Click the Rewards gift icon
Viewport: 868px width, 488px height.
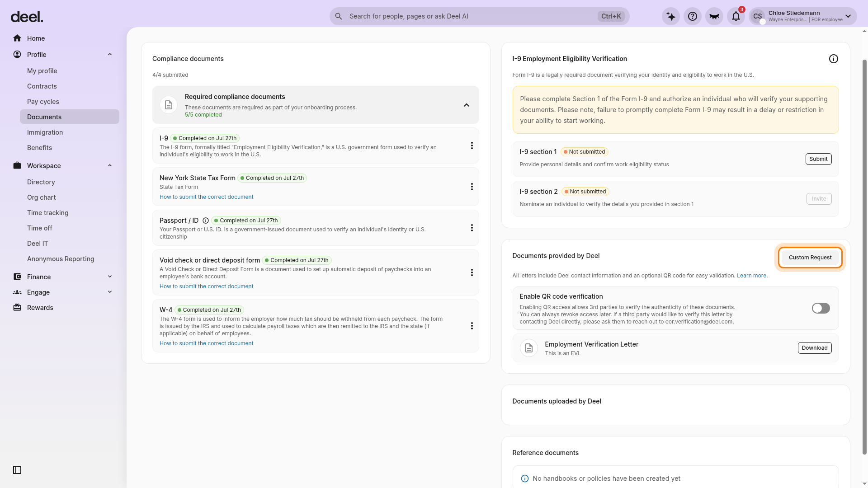tap(17, 307)
